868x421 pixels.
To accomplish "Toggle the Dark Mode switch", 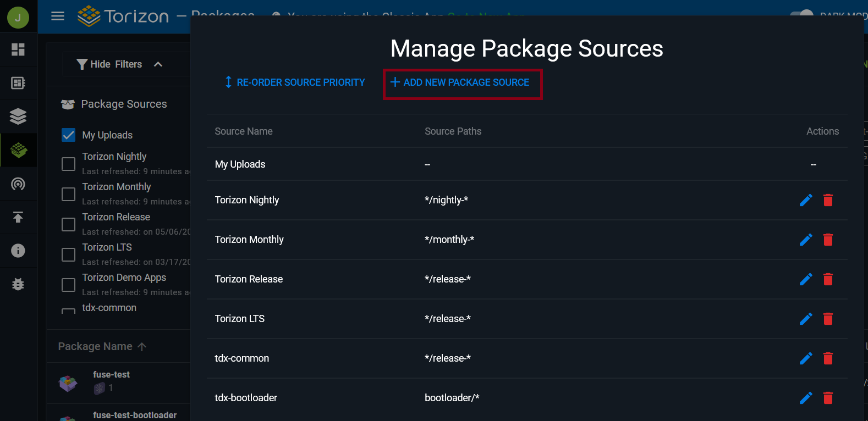I will 801,14.
